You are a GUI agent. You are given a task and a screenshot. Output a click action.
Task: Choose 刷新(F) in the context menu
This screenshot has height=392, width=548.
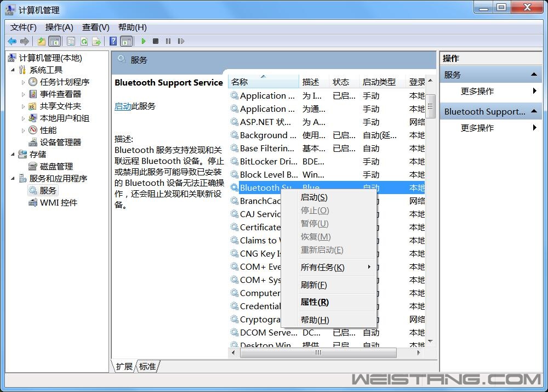pos(328,285)
